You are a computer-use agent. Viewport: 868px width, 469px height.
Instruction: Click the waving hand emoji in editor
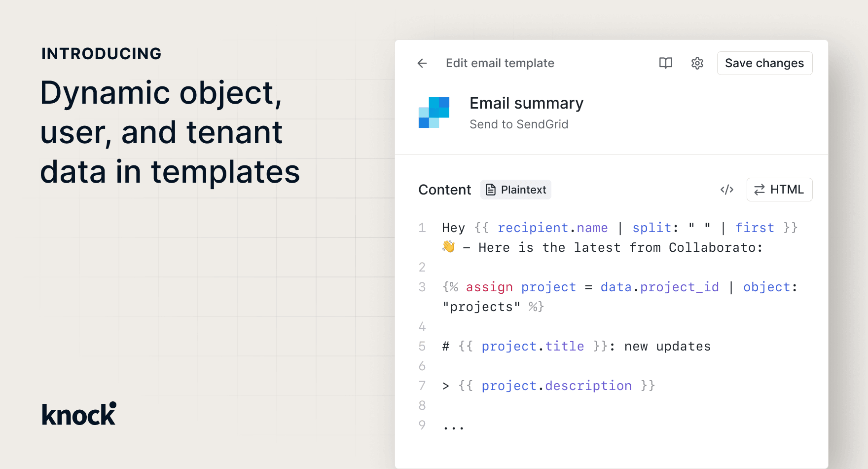coord(448,246)
